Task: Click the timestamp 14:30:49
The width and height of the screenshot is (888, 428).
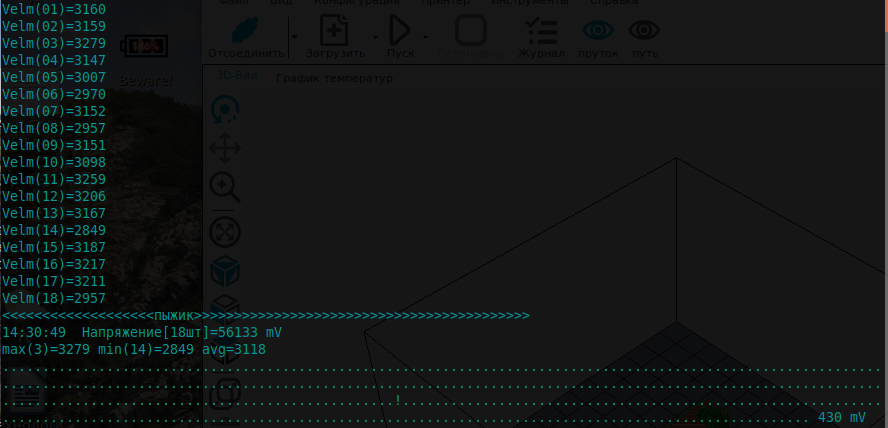Action: click(x=34, y=332)
